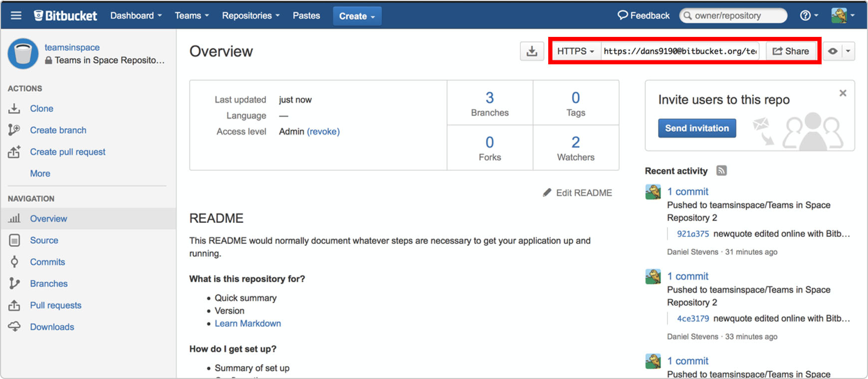Click the 'just now' last updated value
Viewport: 868px width, 379px height.
click(x=295, y=100)
